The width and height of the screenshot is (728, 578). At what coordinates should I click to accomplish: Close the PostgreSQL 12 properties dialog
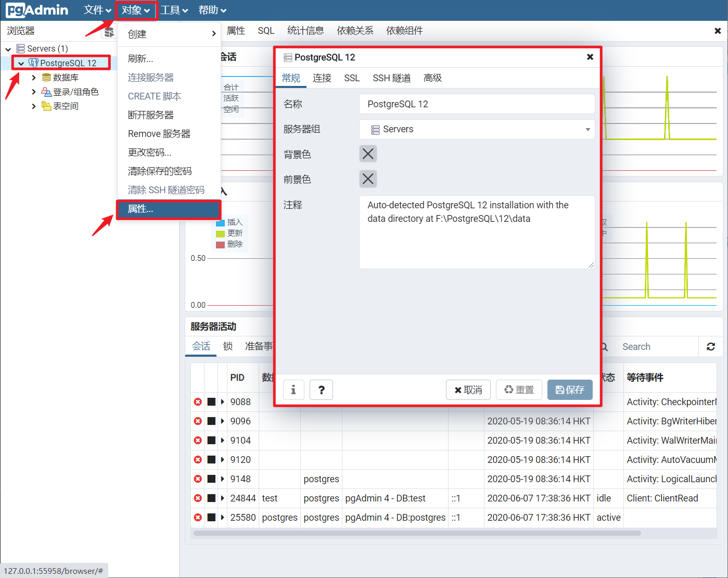point(590,57)
